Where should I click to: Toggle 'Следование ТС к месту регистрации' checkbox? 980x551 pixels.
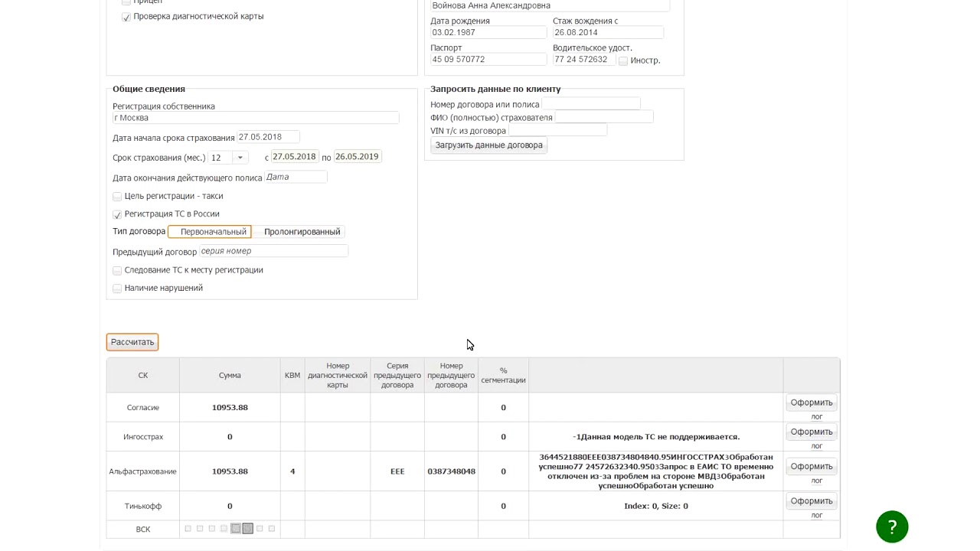click(117, 271)
